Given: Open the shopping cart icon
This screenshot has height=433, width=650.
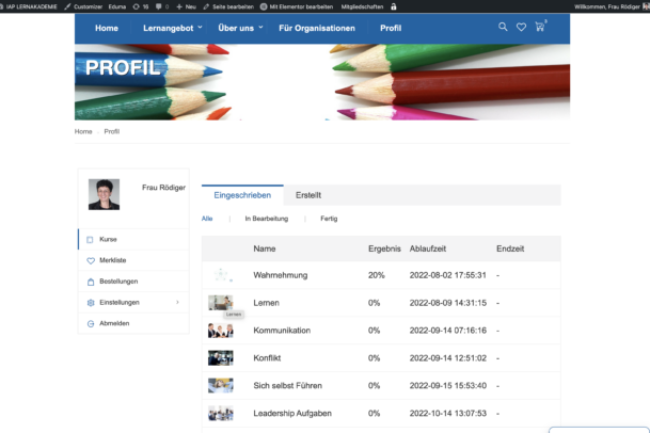Looking at the screenshot, I should click(x=540, y=27).
